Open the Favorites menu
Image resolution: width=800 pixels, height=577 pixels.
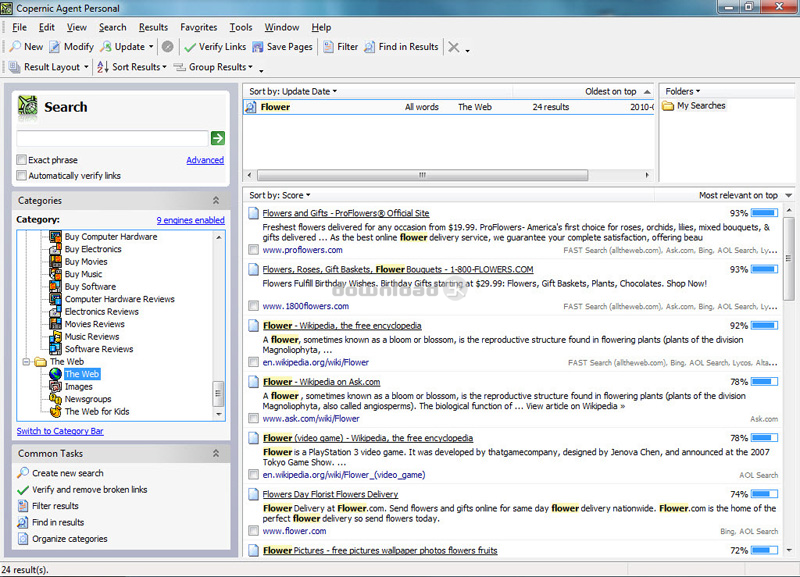click(x=198, y=28)
